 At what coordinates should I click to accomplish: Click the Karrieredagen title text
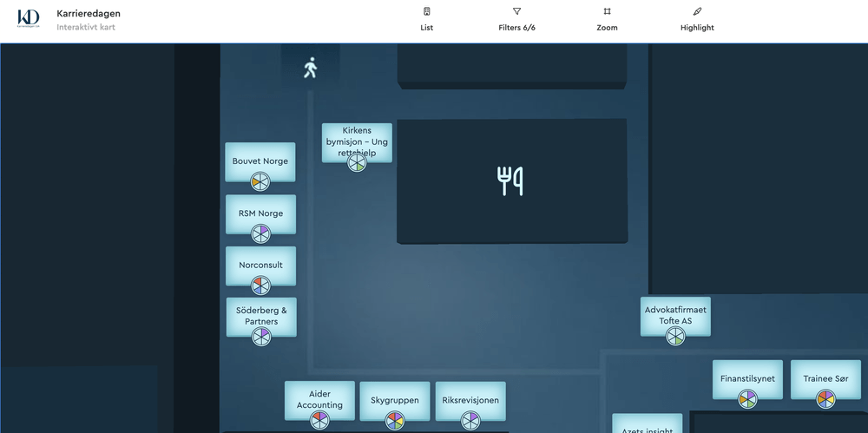tap(89, 14)
